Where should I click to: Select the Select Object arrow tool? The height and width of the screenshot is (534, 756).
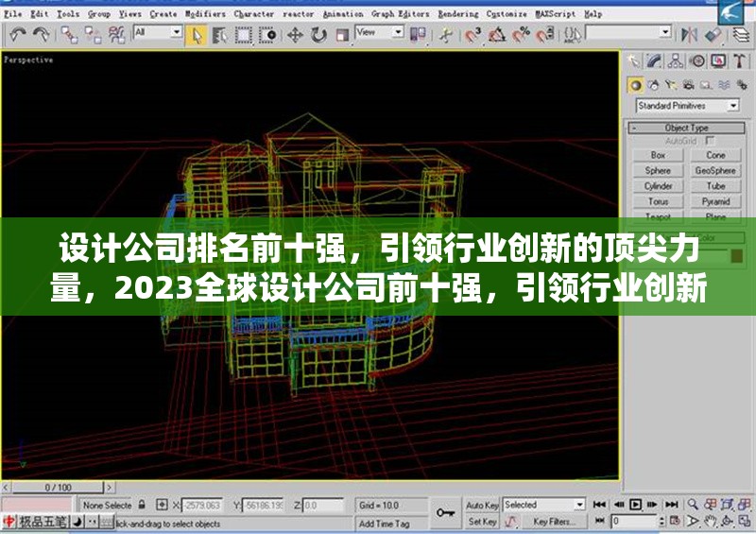tap(198, 35)
